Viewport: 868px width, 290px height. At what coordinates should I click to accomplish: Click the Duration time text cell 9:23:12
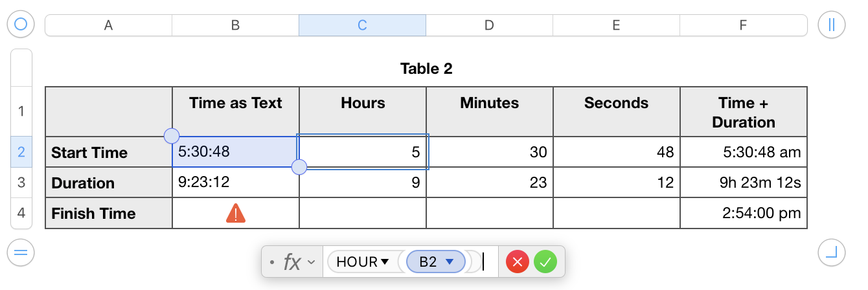236,183
